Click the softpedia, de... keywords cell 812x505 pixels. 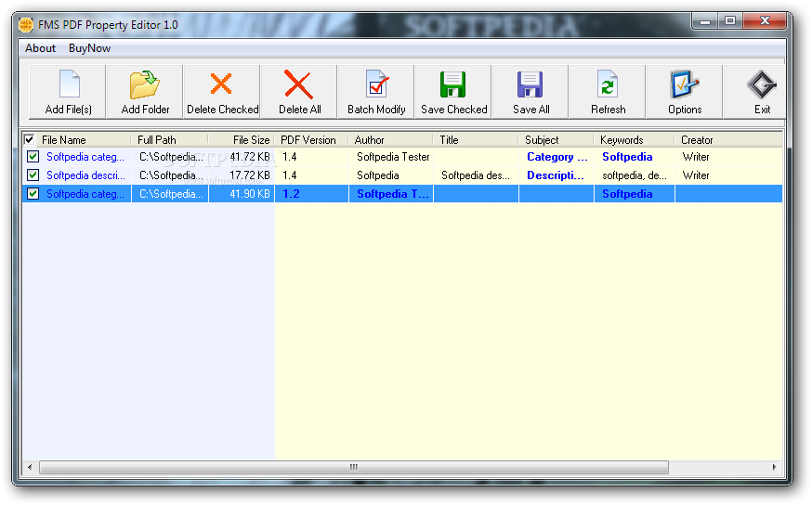(x=635, y=175)
